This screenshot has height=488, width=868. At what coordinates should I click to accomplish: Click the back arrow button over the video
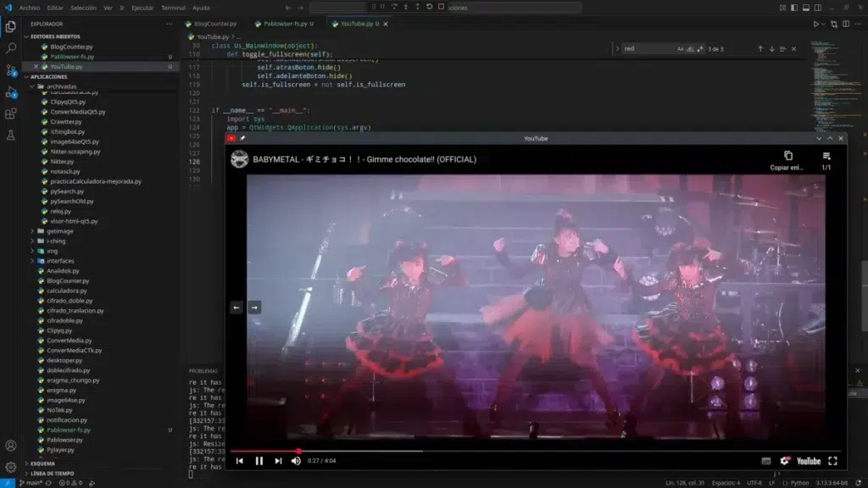[x=236, y=308]
